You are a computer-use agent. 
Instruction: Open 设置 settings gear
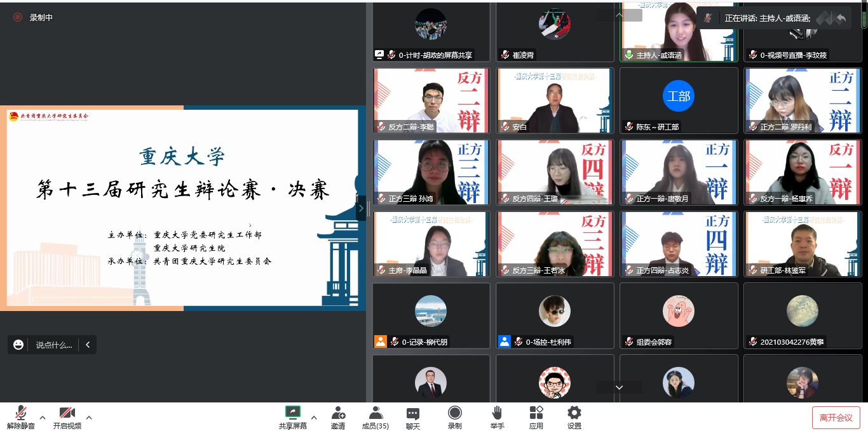[x=574, y=418]
